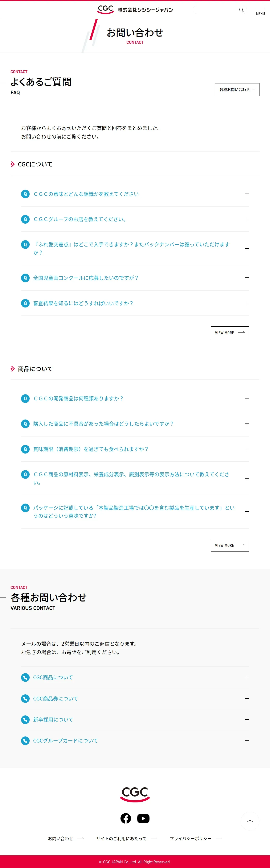270x868 pixels.
Task: Click the phone icon beside CGC商品について
Action: [25, 677]
